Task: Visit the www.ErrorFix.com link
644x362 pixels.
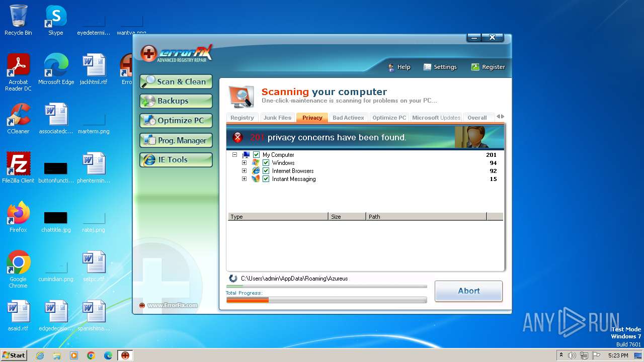Action: point(172,305)
